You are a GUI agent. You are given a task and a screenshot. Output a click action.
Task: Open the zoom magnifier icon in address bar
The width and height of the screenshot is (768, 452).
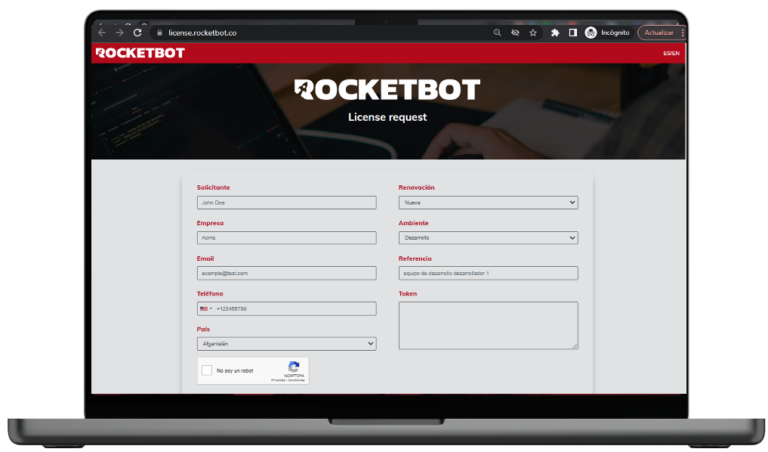click(497, 33)
